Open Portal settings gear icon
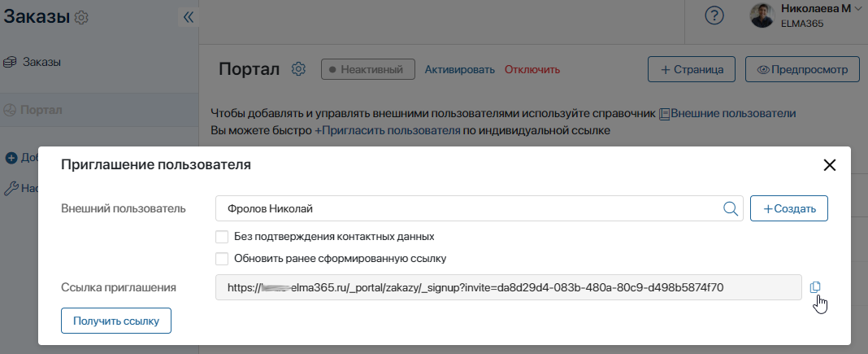This screenshot has width=868, height=354. click(x=299, y=69)
